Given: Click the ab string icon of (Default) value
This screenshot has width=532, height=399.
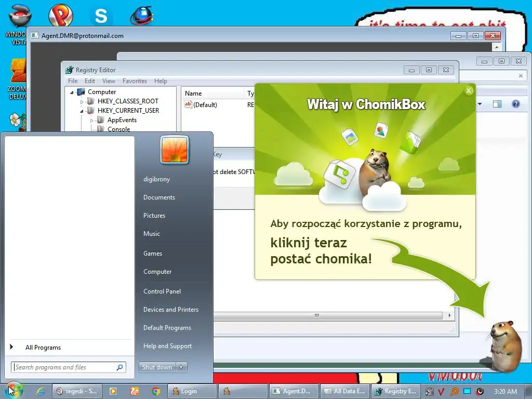Looking at the screenshot, I should pyautogui.click(x=188, y=104).
